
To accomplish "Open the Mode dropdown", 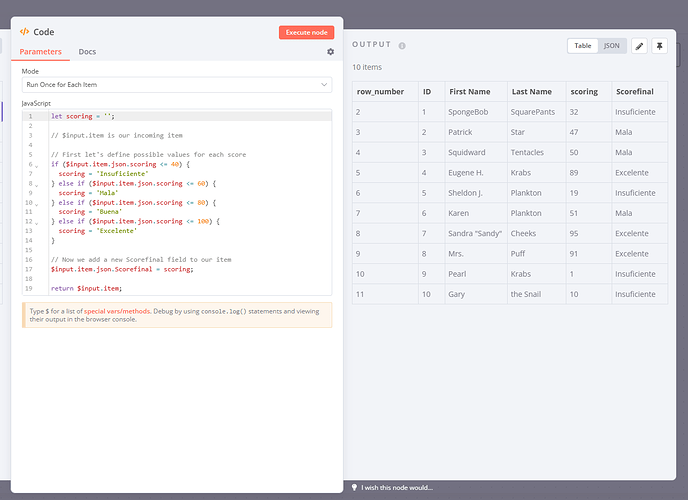I will coord(176,85).
